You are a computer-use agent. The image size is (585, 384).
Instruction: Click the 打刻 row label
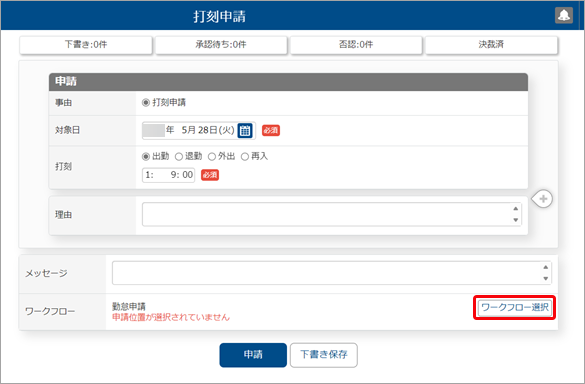[x=63, y=166]
